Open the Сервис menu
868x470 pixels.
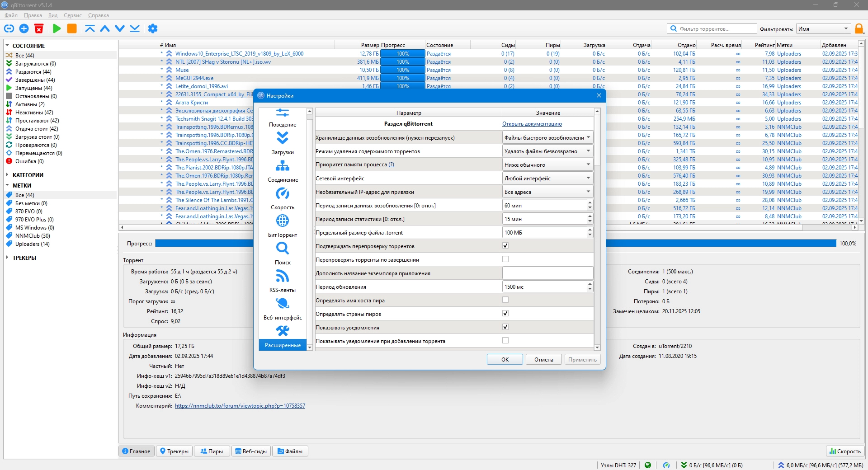tap(72, 15)
